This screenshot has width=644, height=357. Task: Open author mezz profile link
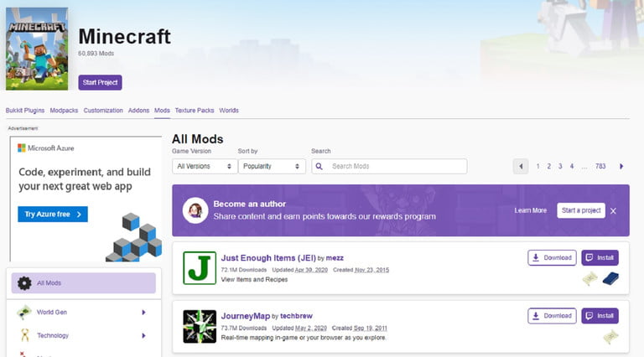[x=335, y=258]
